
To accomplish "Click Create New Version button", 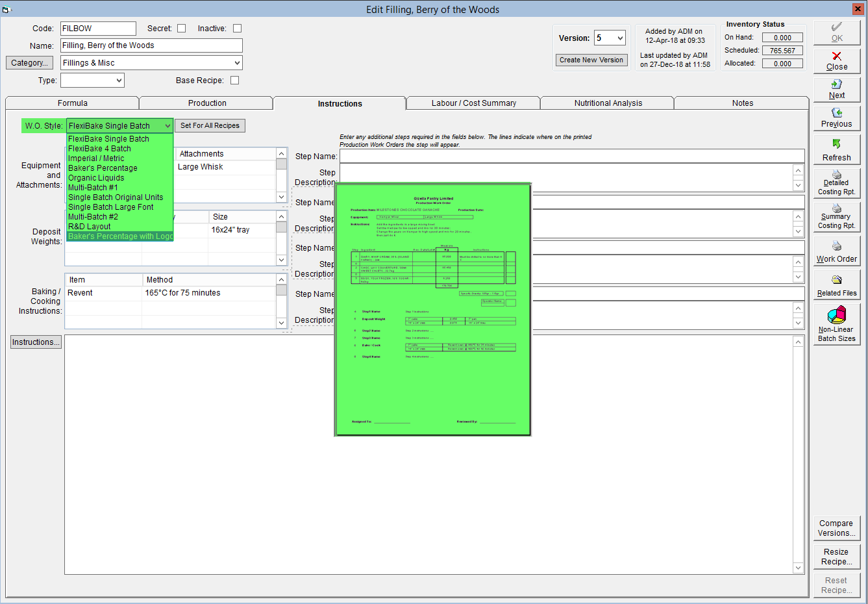I will click(591, 60).
